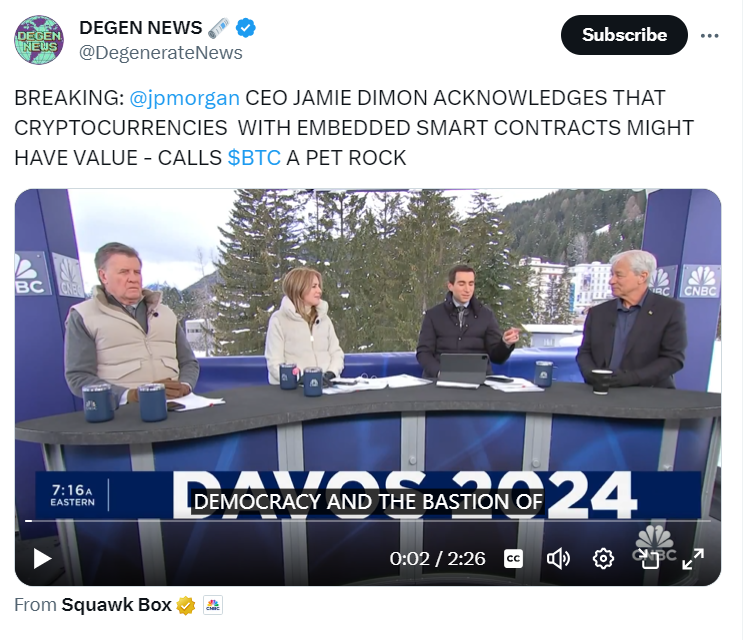Seek on the video progress bar

pyautogui.click(x=368, y=521)
